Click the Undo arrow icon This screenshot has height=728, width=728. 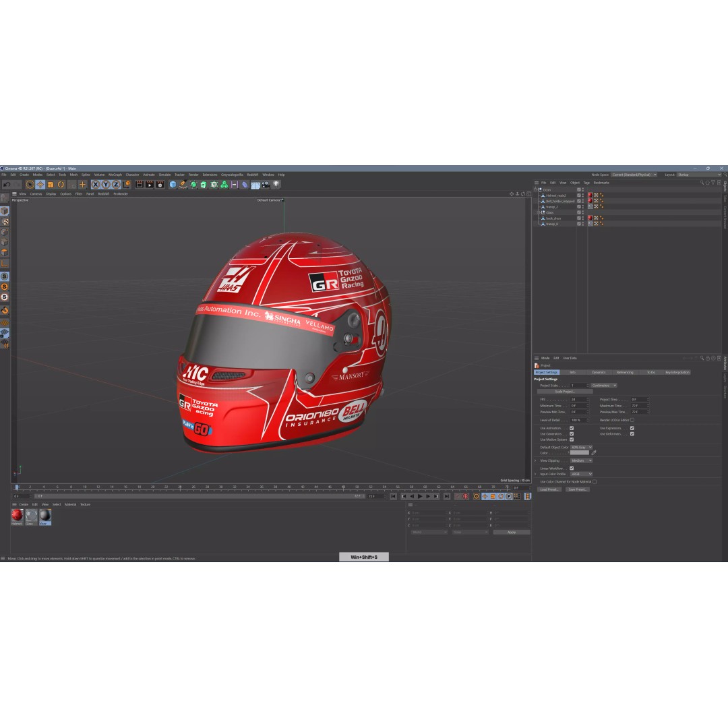7,185
